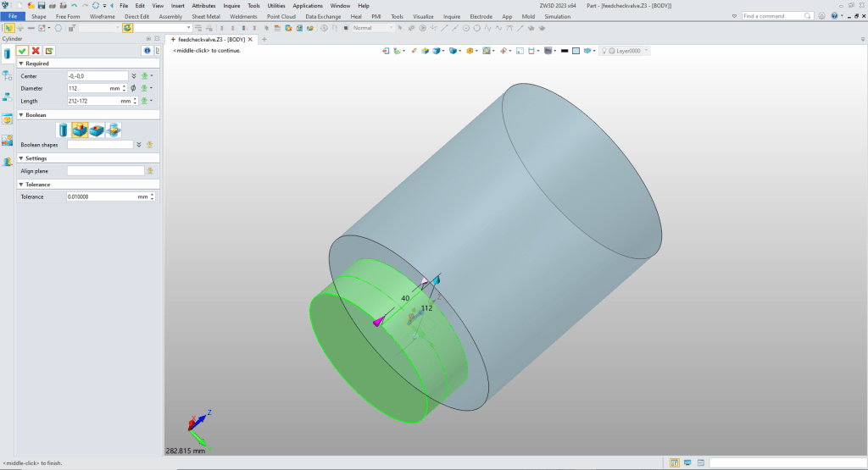Open the command info icon in Cylinder panel

(x=146, y=51)
